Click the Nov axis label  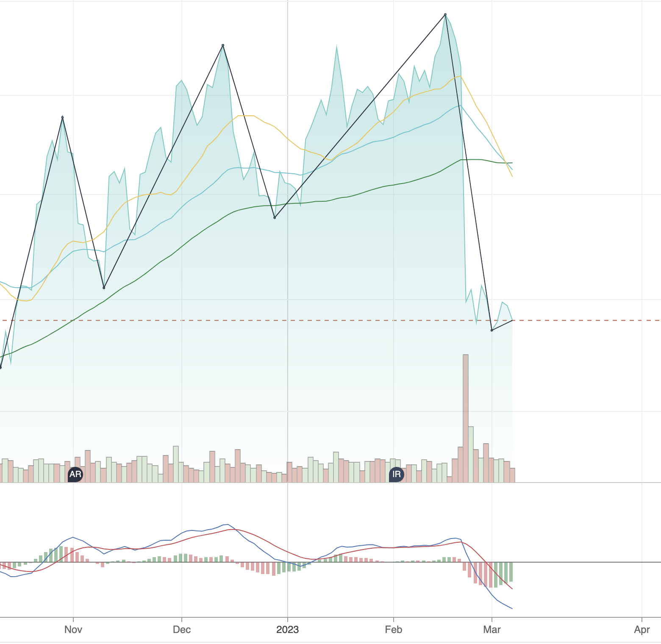(73, 630)
